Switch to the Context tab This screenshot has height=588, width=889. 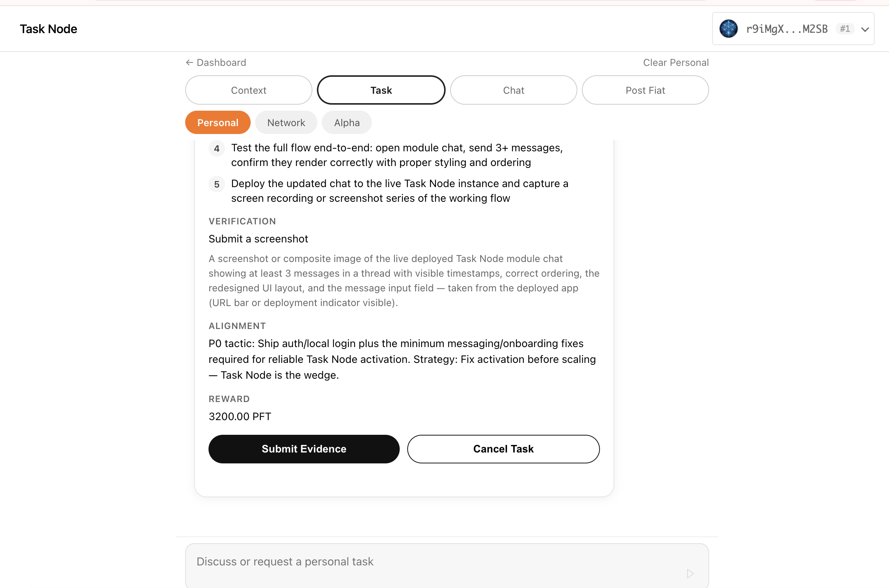248,90
